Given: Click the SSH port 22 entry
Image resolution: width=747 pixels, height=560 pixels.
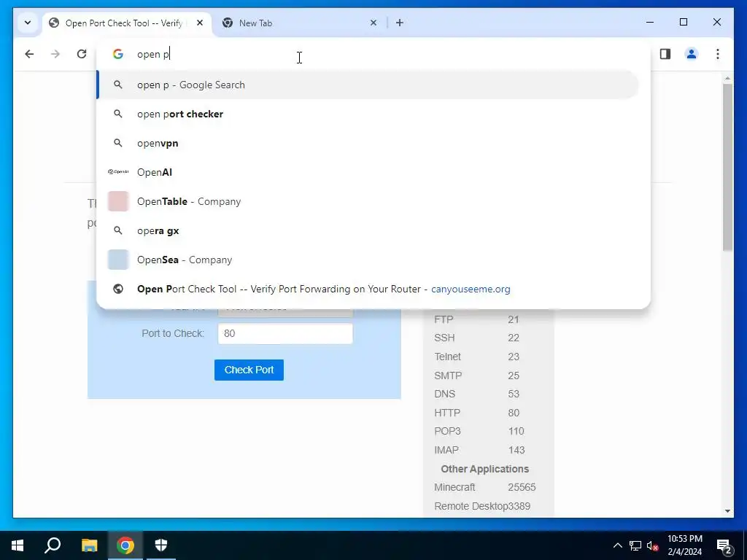Looking at the screenshot, I should [x=476, y=338].
